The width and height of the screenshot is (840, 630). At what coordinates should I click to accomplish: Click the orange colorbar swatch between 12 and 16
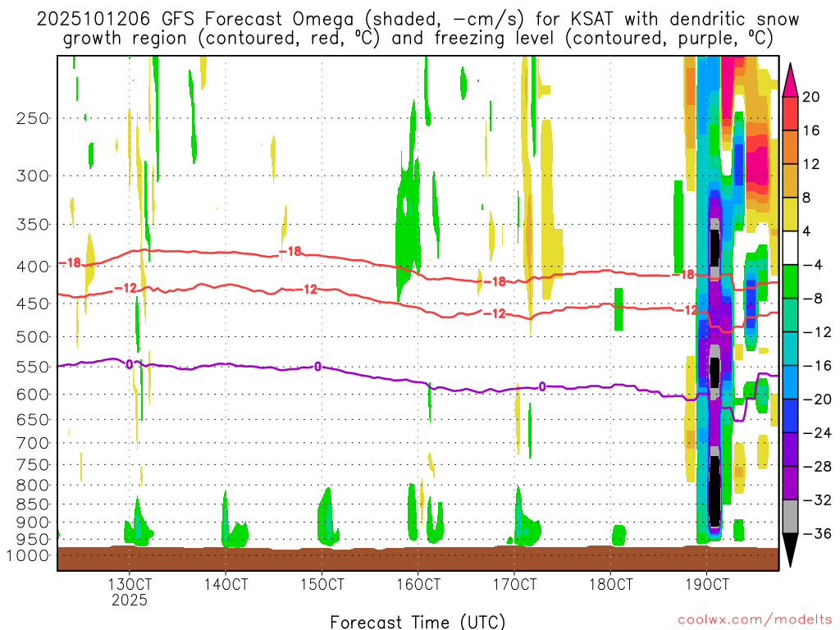click(790, 147)
